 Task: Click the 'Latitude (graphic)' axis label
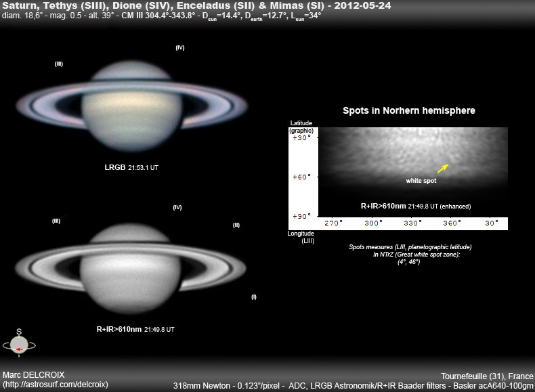point(301,127)
